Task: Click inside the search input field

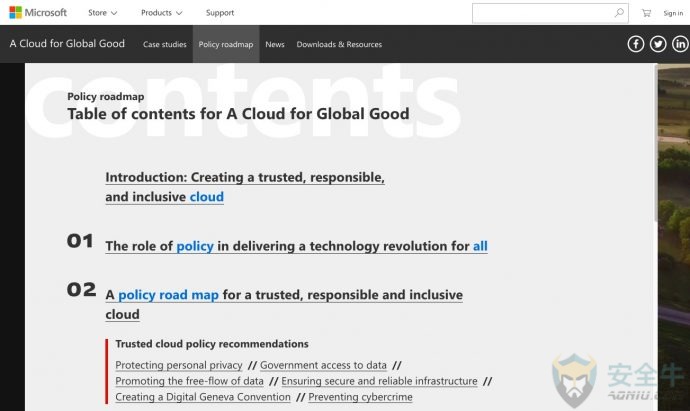Action: 543,13
